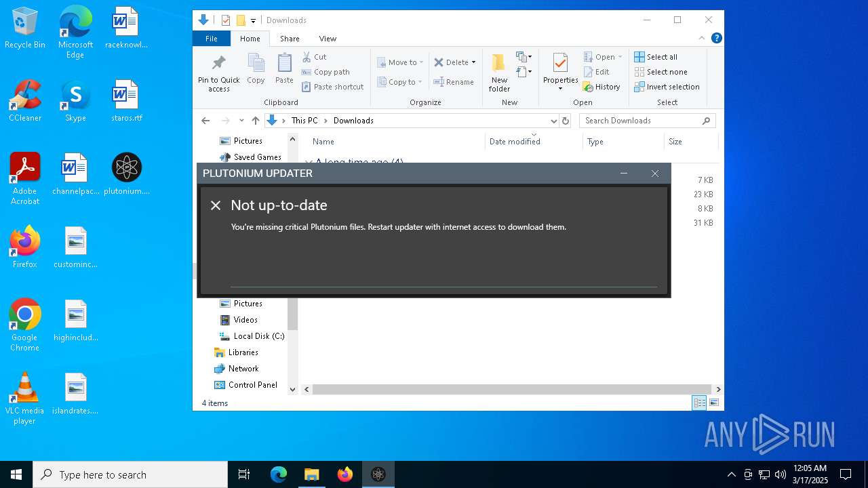
Task: Open the Properties ribbon button
Action: click(560, 72)
